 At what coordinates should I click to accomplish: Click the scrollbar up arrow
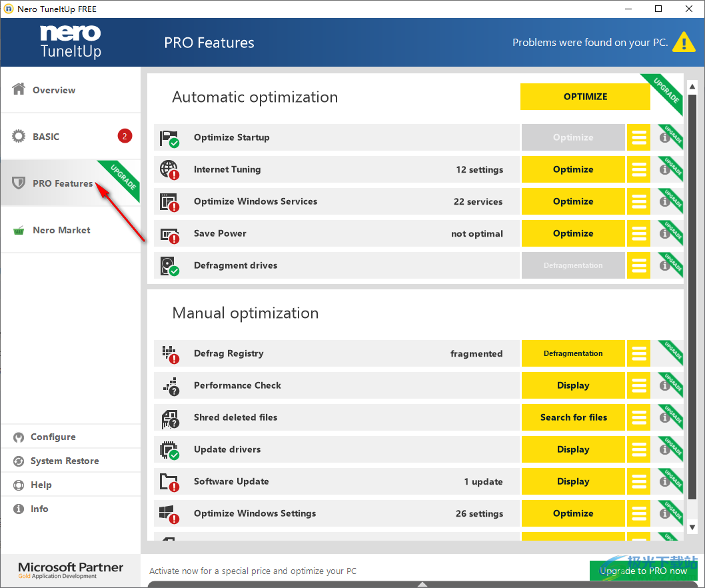coord(692,87)
